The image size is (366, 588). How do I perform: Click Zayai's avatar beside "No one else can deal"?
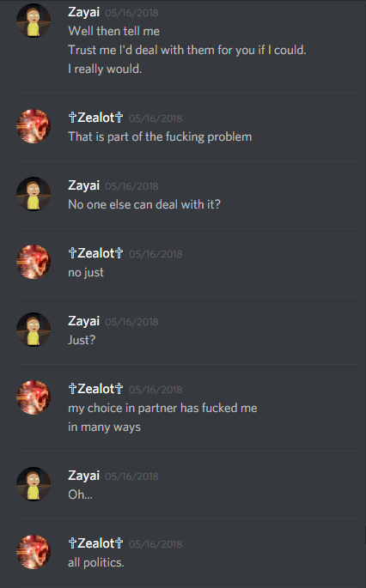[x=34, y=194]
